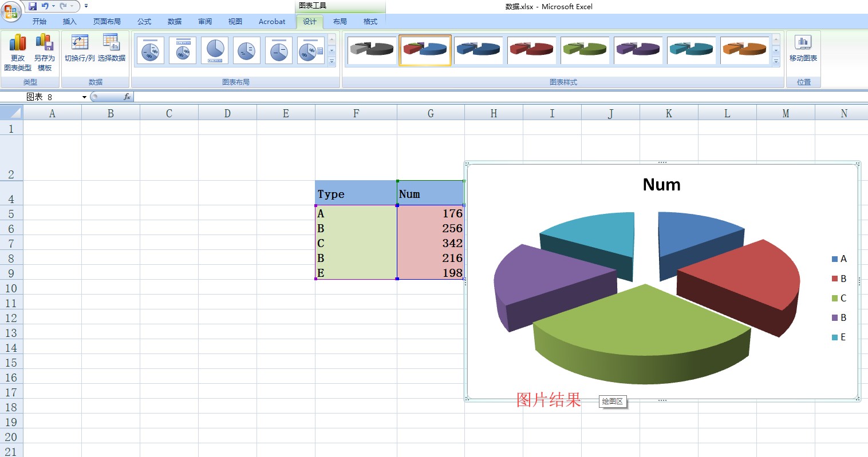Click legend entry A swatch
Image resolution: width=868 pixels, height=457 pixels.
[x=835, y=259]
